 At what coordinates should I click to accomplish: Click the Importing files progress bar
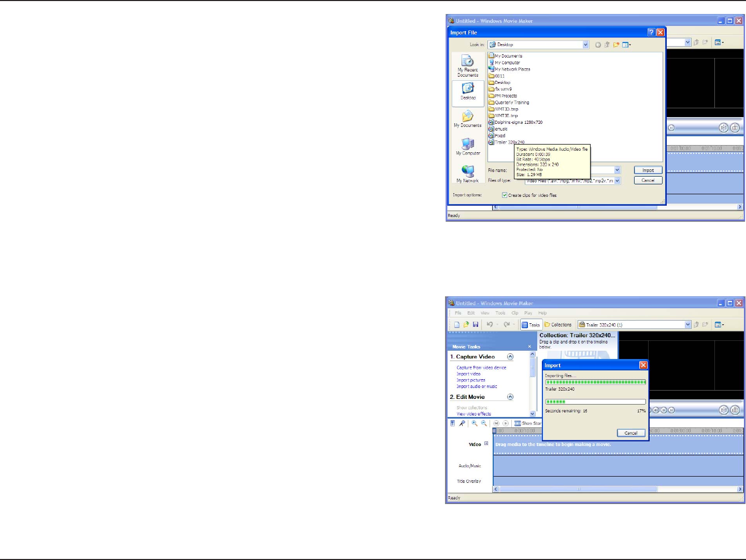(x=596, y=382)
